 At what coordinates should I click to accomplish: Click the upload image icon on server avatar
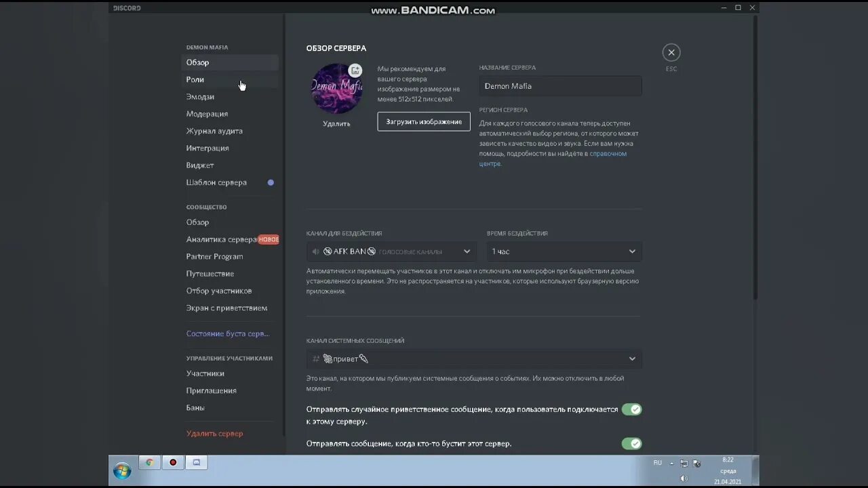[355, 70]
